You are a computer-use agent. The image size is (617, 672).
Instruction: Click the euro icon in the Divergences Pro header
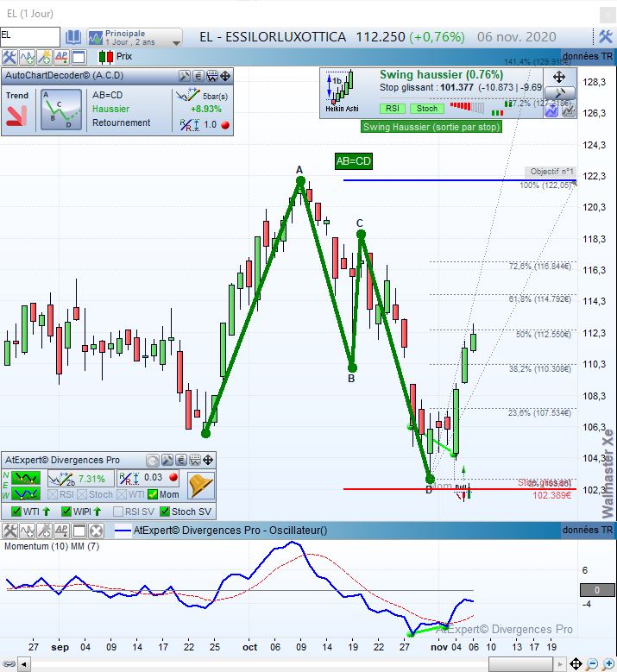[180, 461]
